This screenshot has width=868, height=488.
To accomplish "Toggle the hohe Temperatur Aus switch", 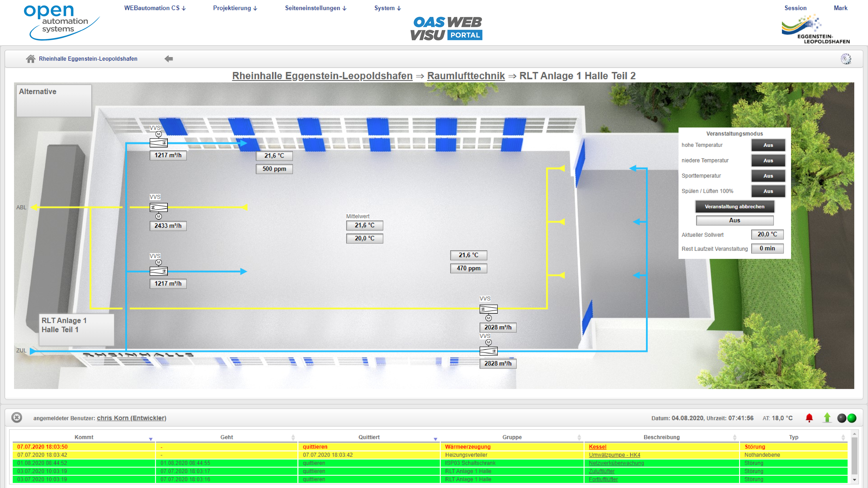I will [x=768, y=145].
